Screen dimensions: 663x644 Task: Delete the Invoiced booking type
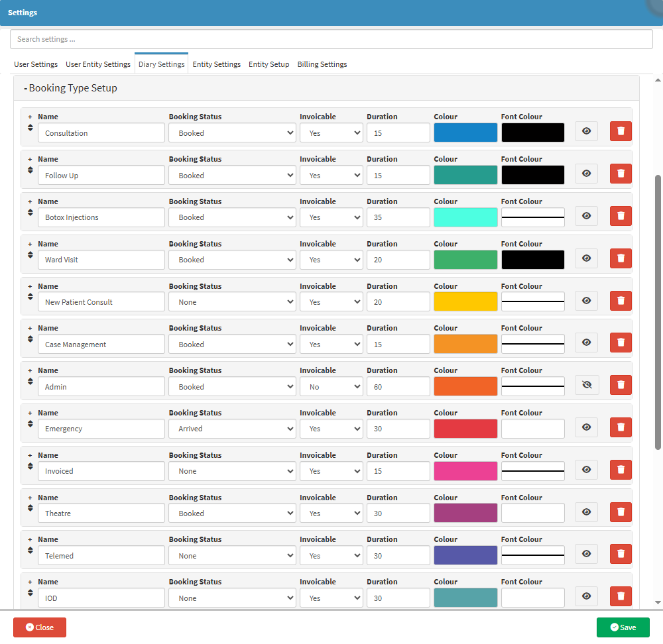coord(621,470)
